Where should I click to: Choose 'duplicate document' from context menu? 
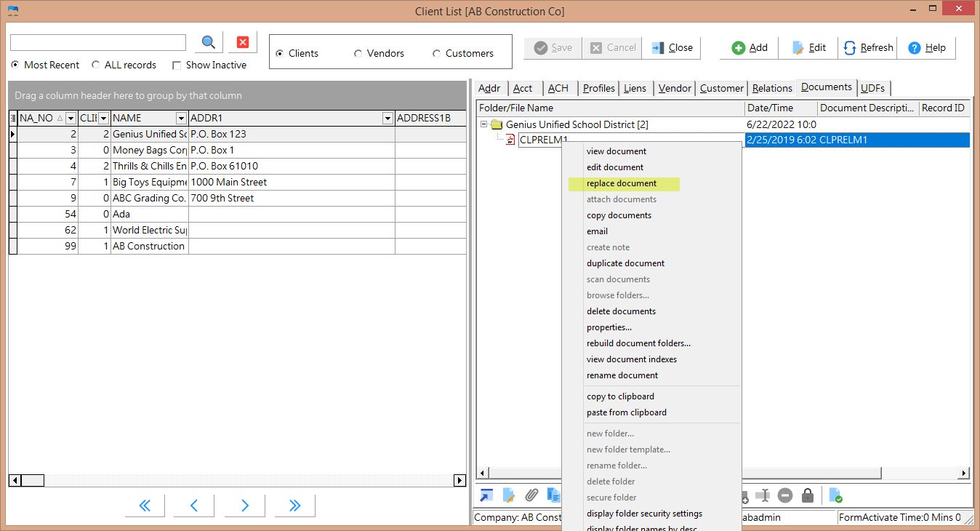click(625, 263)
